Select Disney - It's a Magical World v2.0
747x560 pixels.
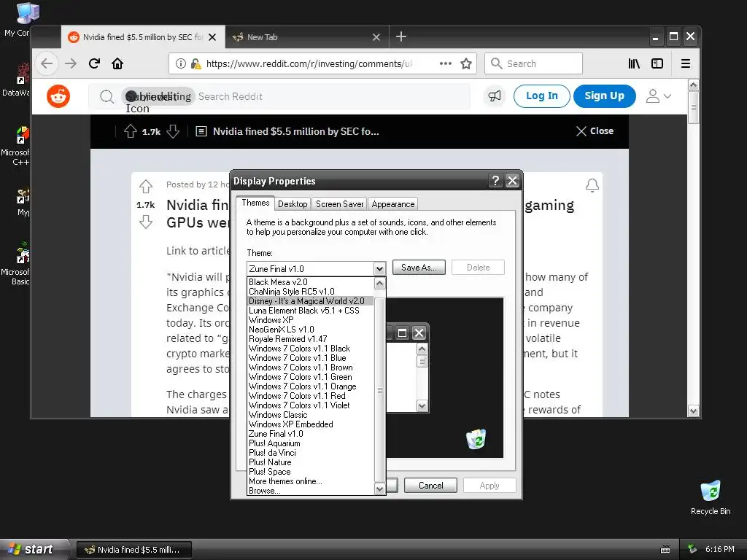point(310,301)
